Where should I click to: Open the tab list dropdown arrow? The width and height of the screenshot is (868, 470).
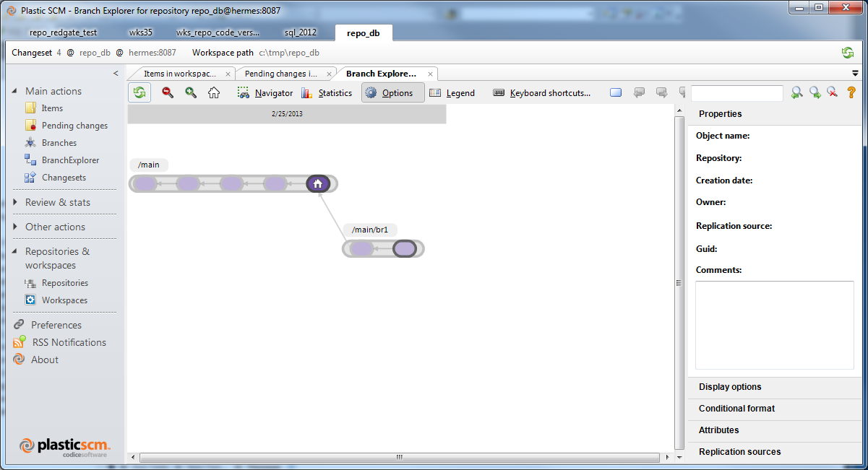(x=856, y=73)
